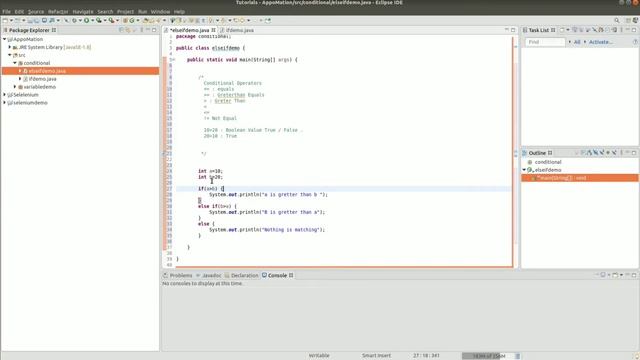Open the search icon at toolbar's right end
This screenshot has width=640, height=360.
click(617, 20)
